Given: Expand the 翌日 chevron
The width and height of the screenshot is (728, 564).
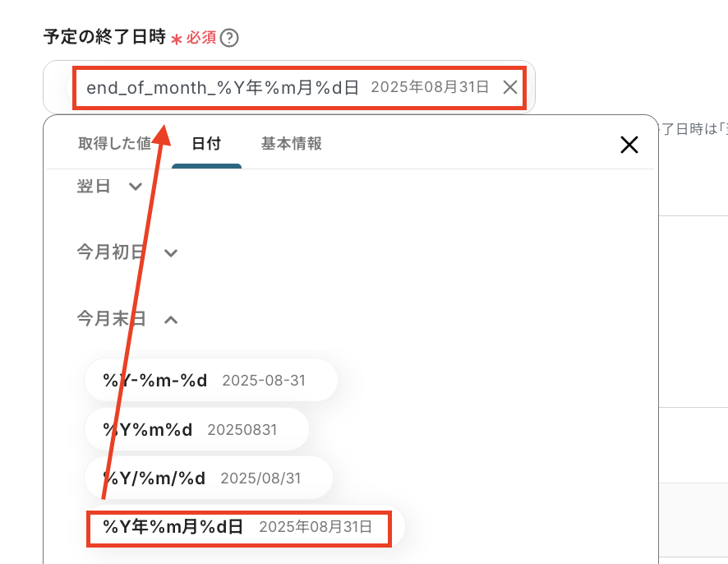Looking at the screenshot, I should pos(135,187).
